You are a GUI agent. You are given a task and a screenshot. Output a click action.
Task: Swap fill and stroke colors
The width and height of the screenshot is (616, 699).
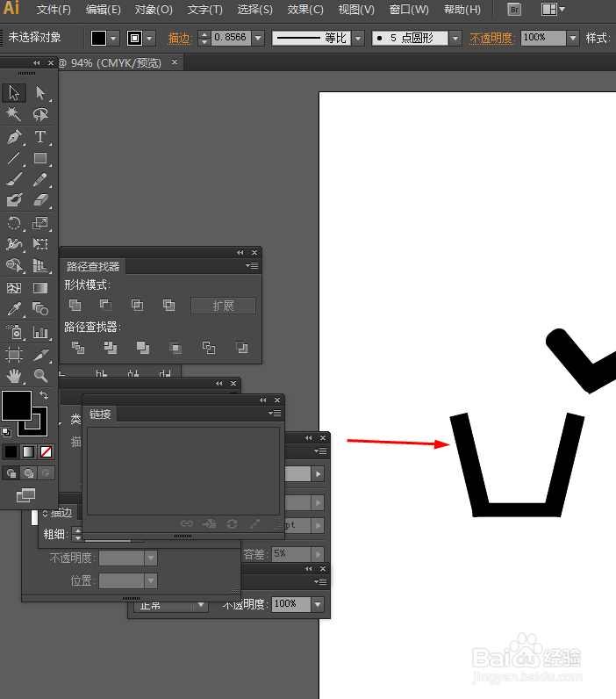tap(44, 395)
